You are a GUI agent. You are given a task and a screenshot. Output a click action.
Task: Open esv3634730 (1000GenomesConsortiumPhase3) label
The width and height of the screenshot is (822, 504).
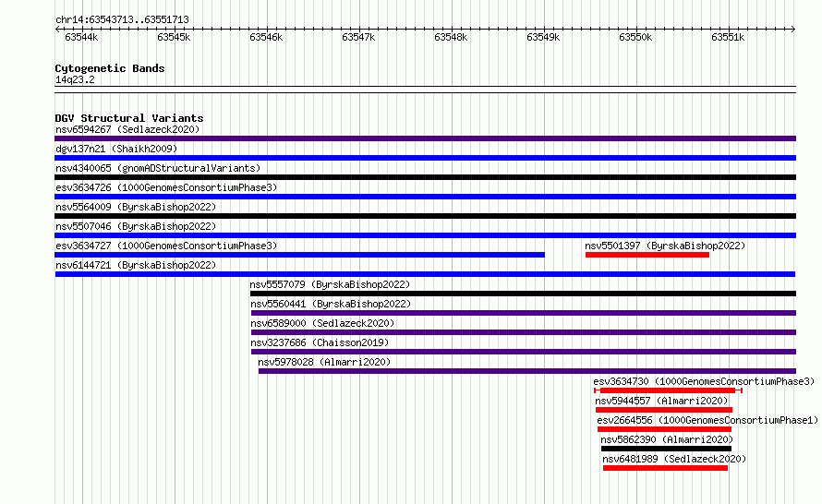(x=704, y=381)
